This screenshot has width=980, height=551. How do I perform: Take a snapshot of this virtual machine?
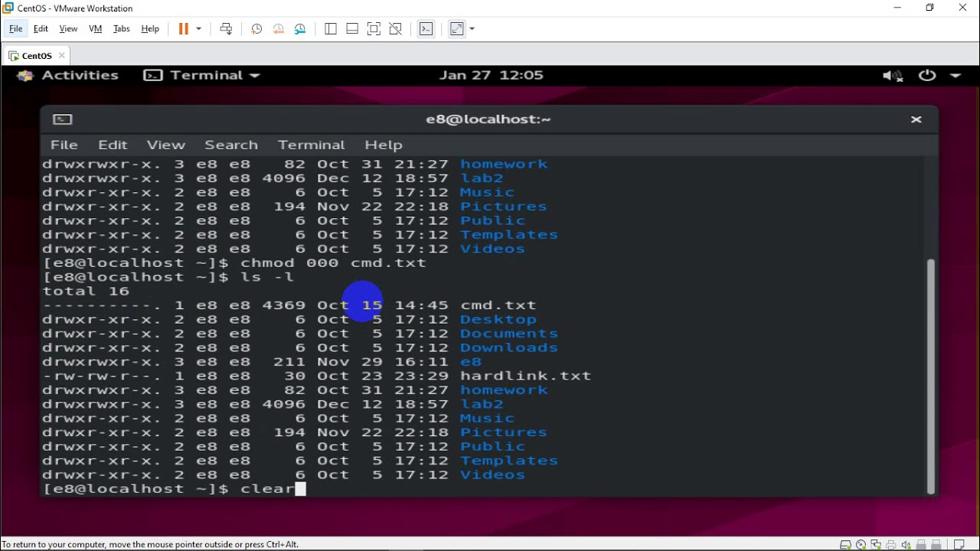(256, 29)
